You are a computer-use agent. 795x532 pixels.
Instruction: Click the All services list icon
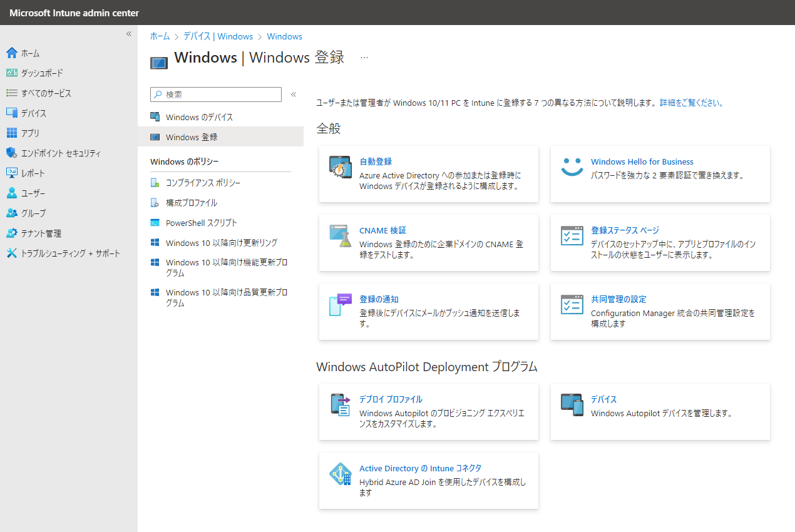pyautogui.click(x=11, y=93)
